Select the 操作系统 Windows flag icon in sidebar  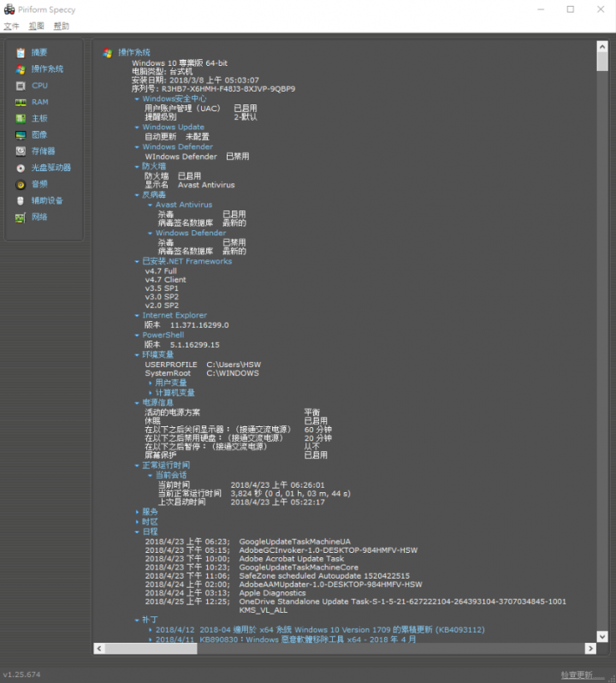tap(21, 69)
